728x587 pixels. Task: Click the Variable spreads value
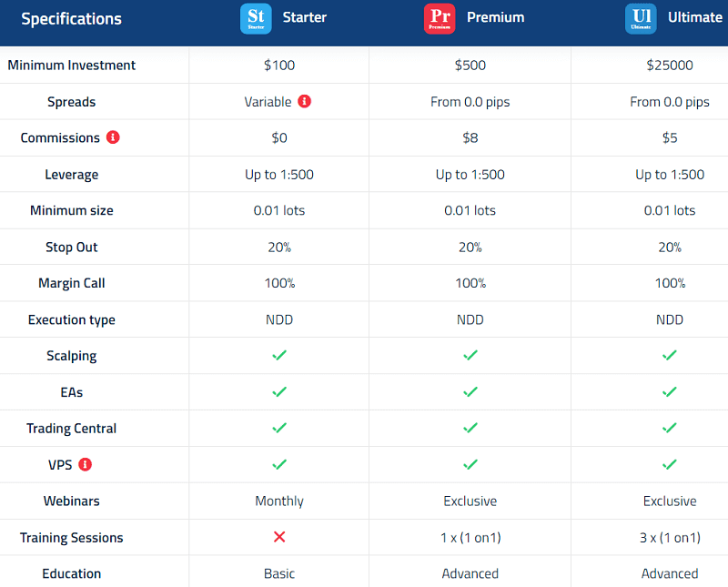268,102
